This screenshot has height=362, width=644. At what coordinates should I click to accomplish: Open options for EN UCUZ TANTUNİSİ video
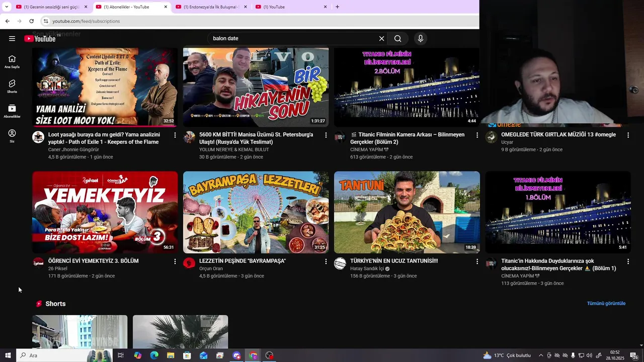(477, 261)
